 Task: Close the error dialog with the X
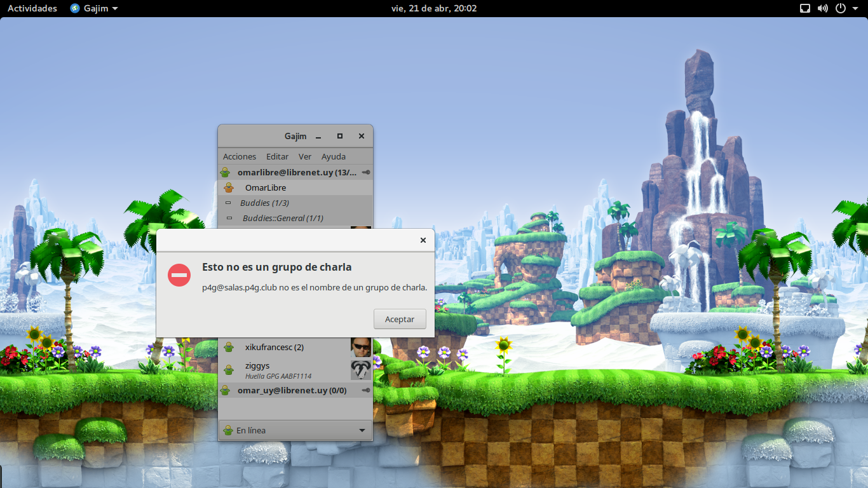pos(423,240)
